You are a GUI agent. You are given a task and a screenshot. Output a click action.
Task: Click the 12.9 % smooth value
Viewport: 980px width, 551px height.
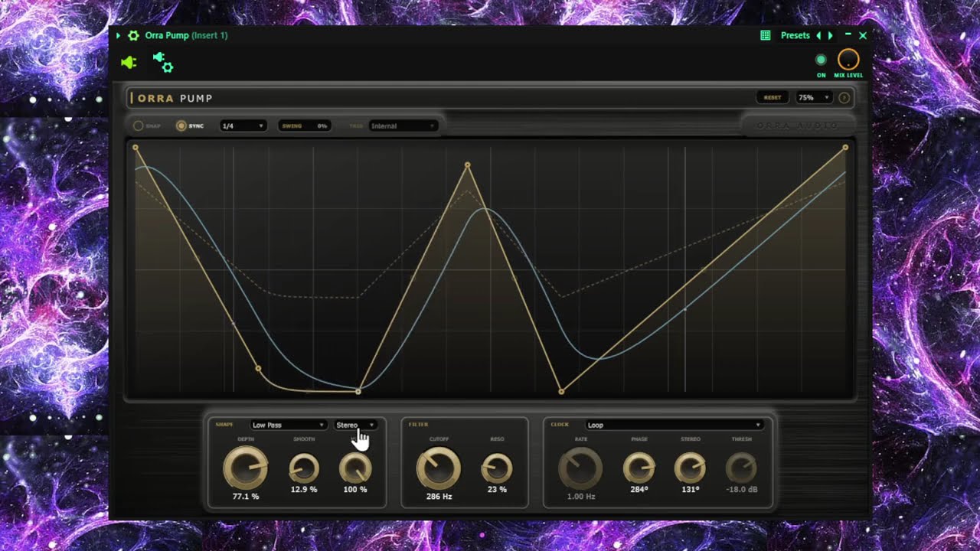click(304, 489)
